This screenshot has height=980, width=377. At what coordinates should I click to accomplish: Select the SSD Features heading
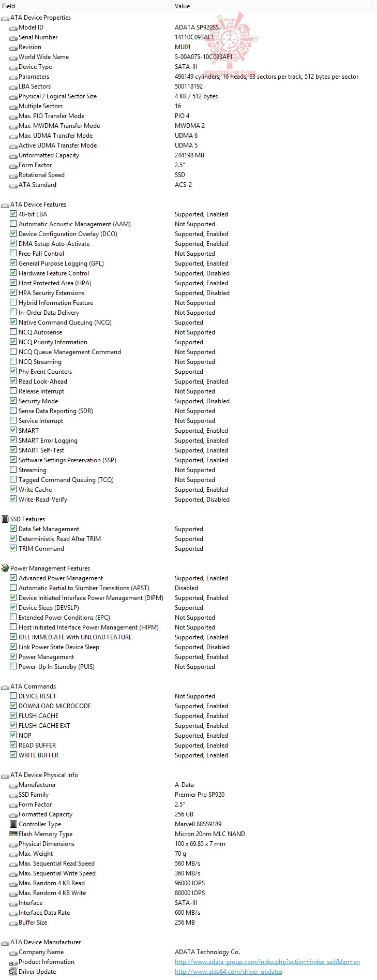point(27,519)
